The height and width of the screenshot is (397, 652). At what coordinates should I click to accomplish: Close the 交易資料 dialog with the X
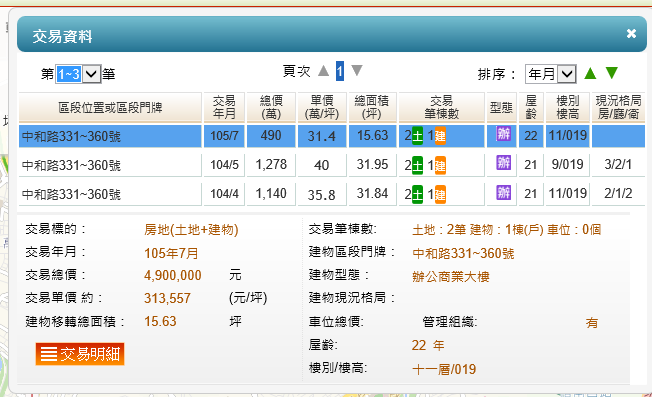(x=631, y=33)
